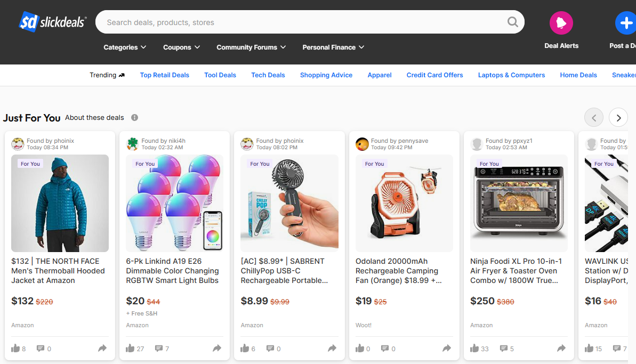Like the North Face jacket deal
The height and width of the screenshot is (364, 636).
click(15, 348)
